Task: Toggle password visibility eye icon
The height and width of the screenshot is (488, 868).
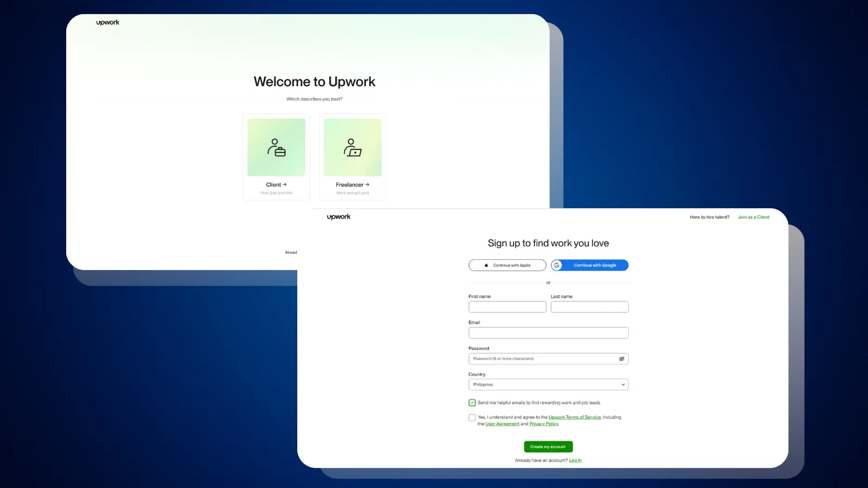Action: coord(622,359)
